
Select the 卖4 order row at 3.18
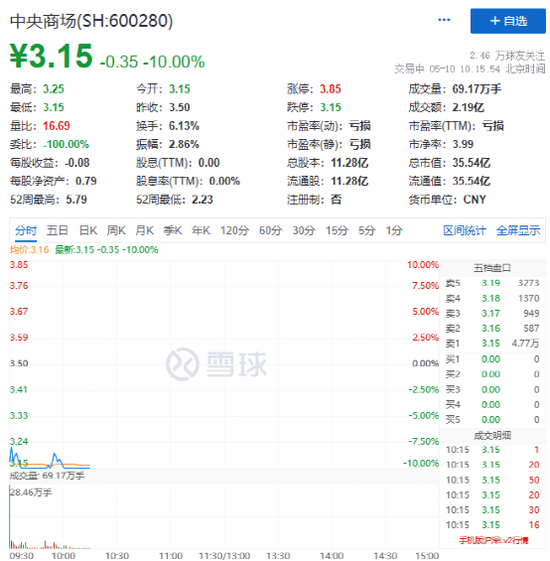click(492, 298)
